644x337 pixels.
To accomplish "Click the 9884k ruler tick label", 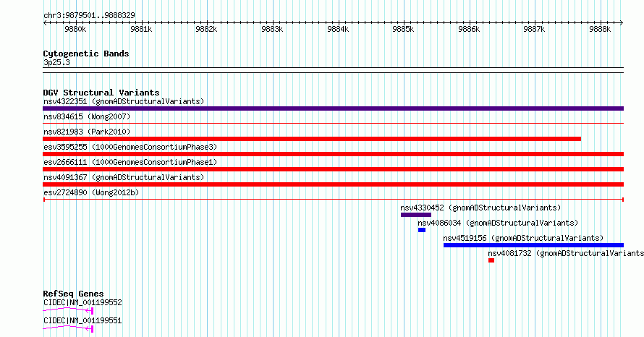I will point(338,29).
